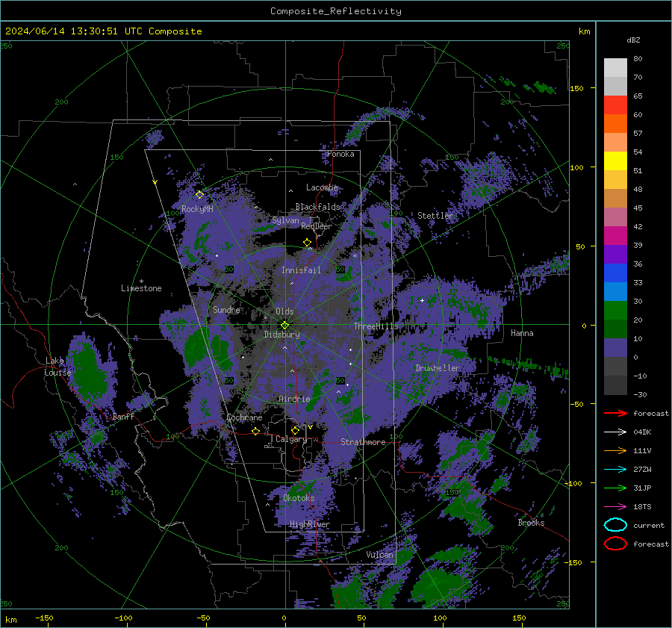Click the yellow diamond marker at Didsbury
672x628 pixels.
click(285, 326)
